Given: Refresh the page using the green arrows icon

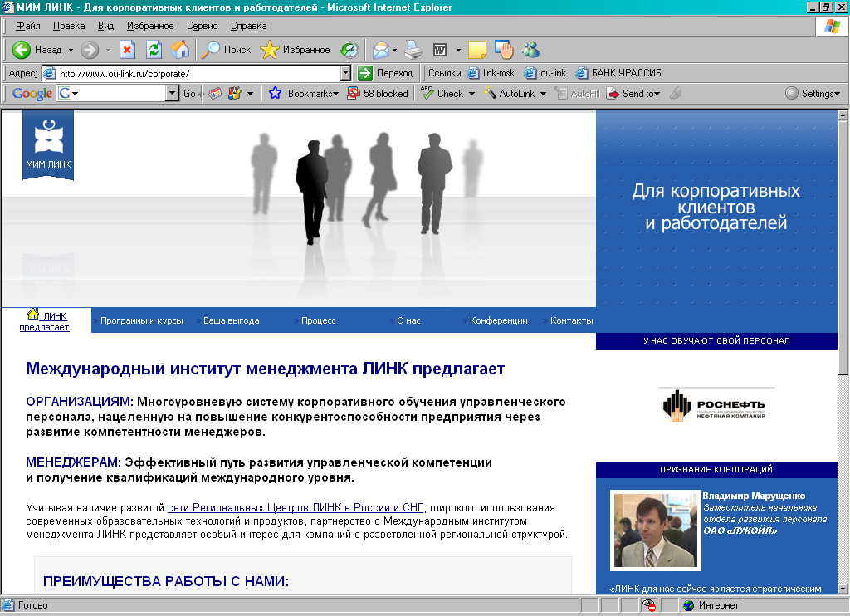Looking at the screenshot, I should 154,50.
